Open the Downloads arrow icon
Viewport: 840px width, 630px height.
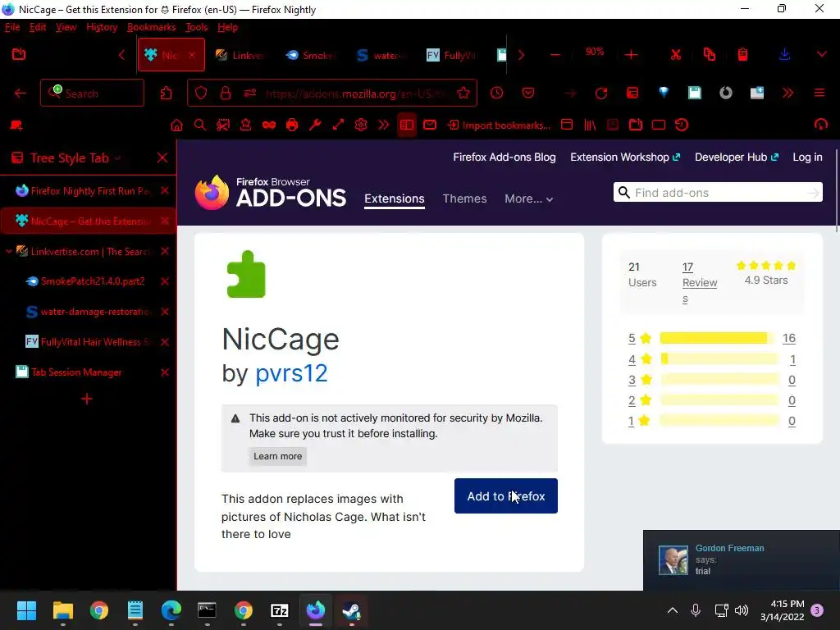(784, 55)
